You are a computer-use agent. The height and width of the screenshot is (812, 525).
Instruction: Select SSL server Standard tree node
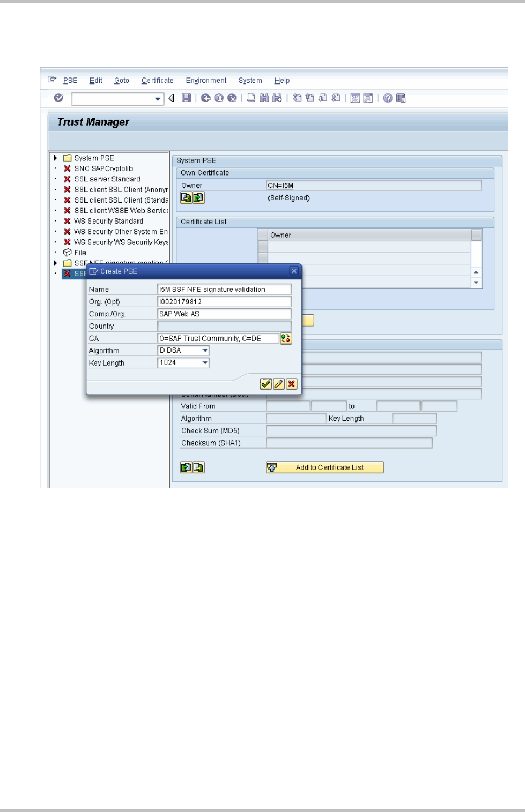[x=107, y=179]
